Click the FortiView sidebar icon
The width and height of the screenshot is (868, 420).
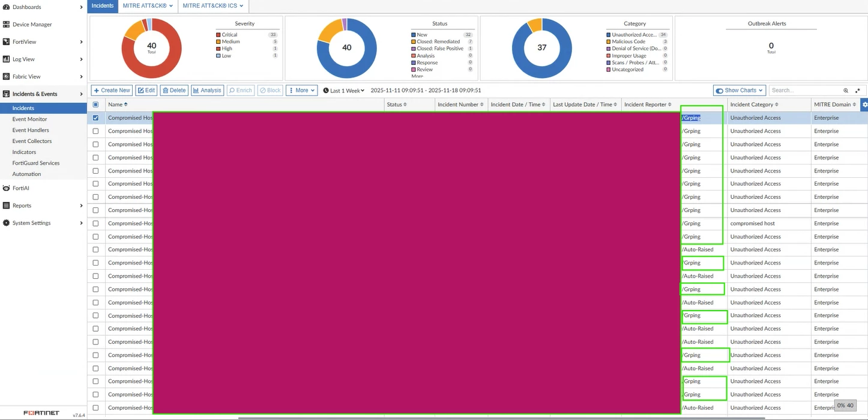coord(6,42)
